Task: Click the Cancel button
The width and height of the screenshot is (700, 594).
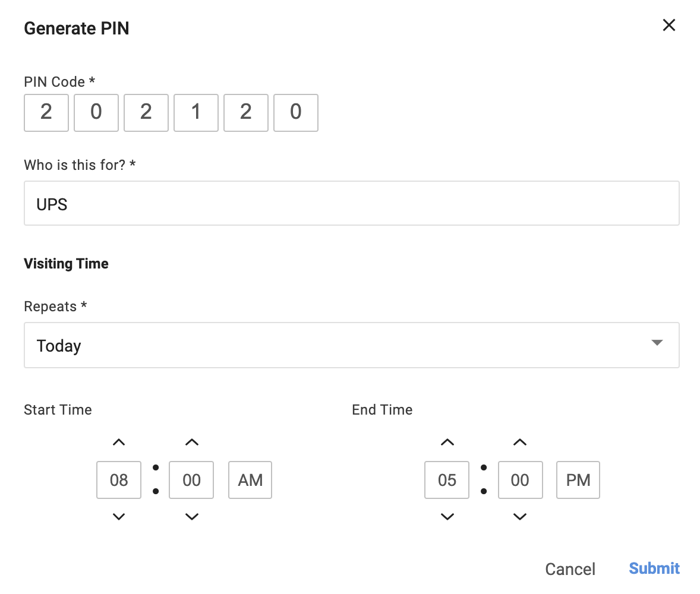Action: point(570,569)
